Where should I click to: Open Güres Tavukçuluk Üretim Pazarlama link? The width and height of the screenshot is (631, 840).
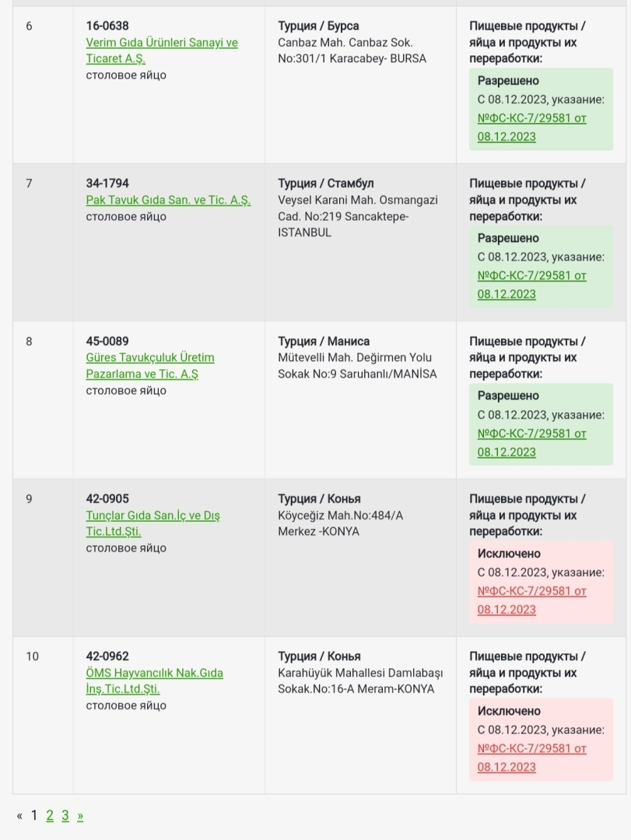149,358
